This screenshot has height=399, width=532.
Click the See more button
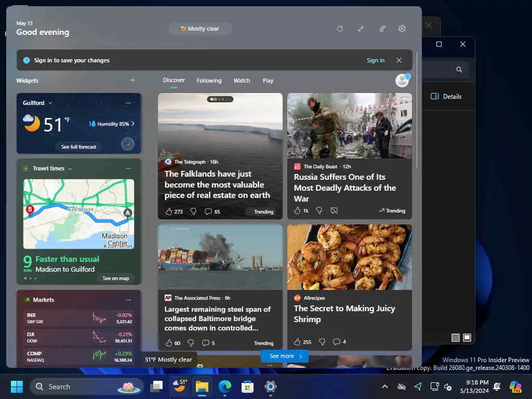[x=285, y=356]
